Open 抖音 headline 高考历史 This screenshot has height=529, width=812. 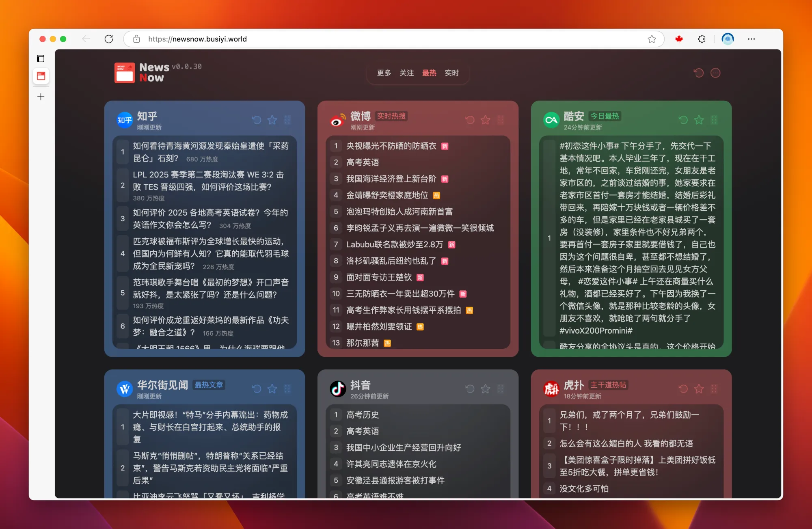(x=362, y=415)
